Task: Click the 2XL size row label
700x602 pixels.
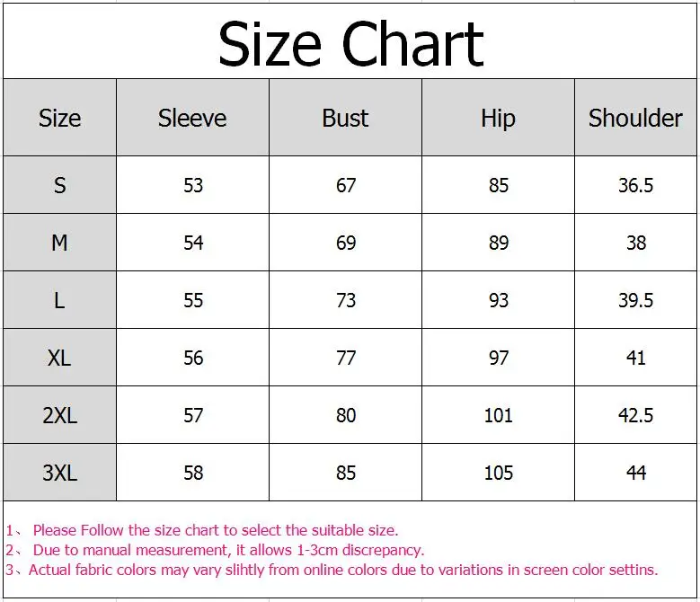Action: tap(59, 415)
